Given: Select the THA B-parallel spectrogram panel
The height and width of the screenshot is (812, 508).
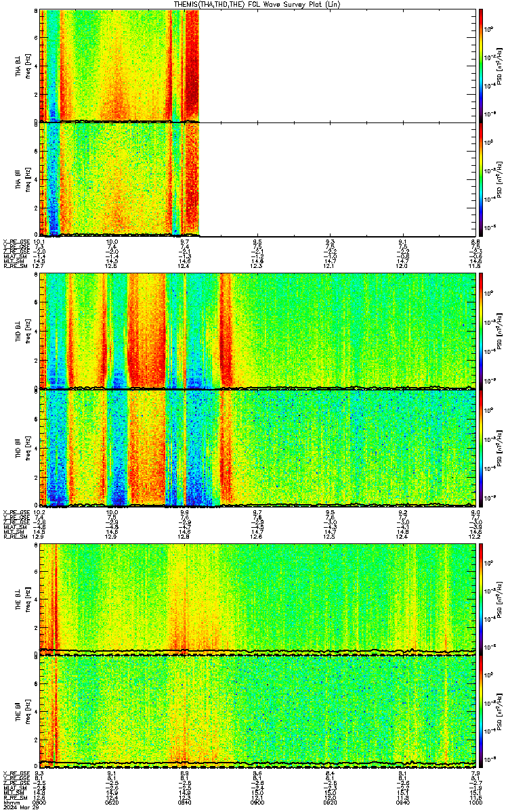Looking at the screenshot, I should (x=257, y=179).
